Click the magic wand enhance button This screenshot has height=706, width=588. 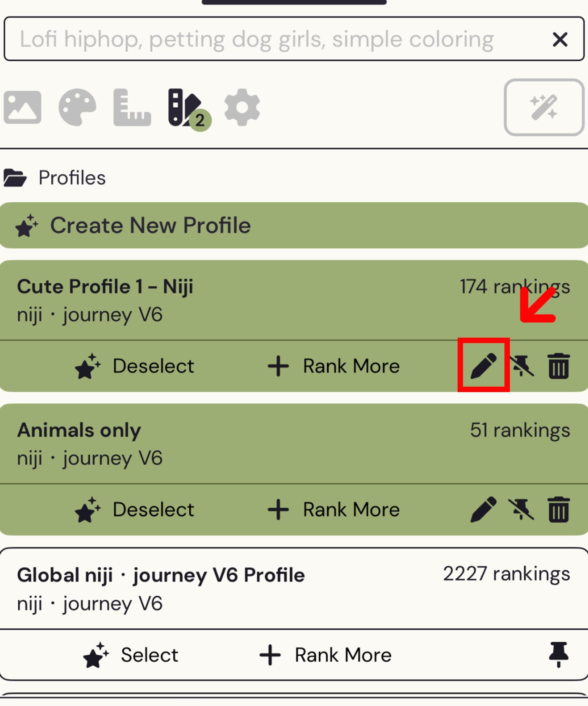544,107
